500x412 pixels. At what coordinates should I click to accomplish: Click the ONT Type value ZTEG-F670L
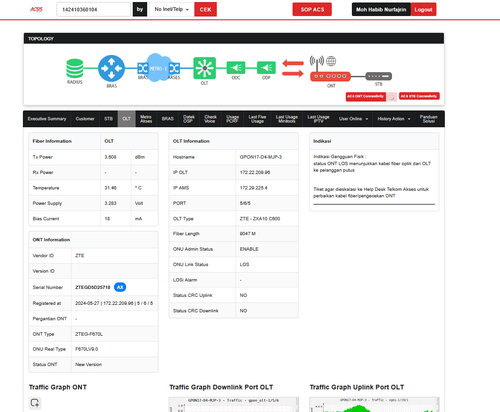click(x=89, y=334)
